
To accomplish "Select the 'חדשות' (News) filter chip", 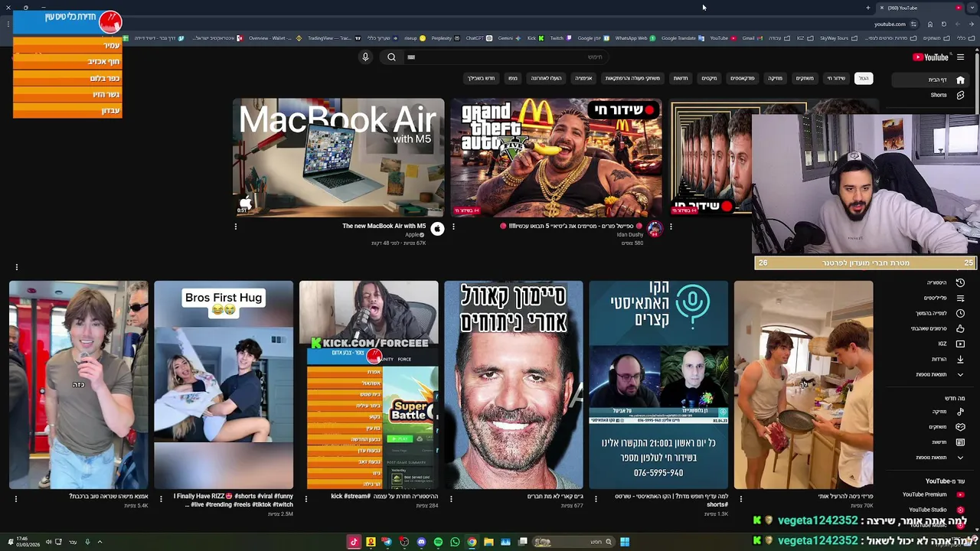I will tap(681, 78).
